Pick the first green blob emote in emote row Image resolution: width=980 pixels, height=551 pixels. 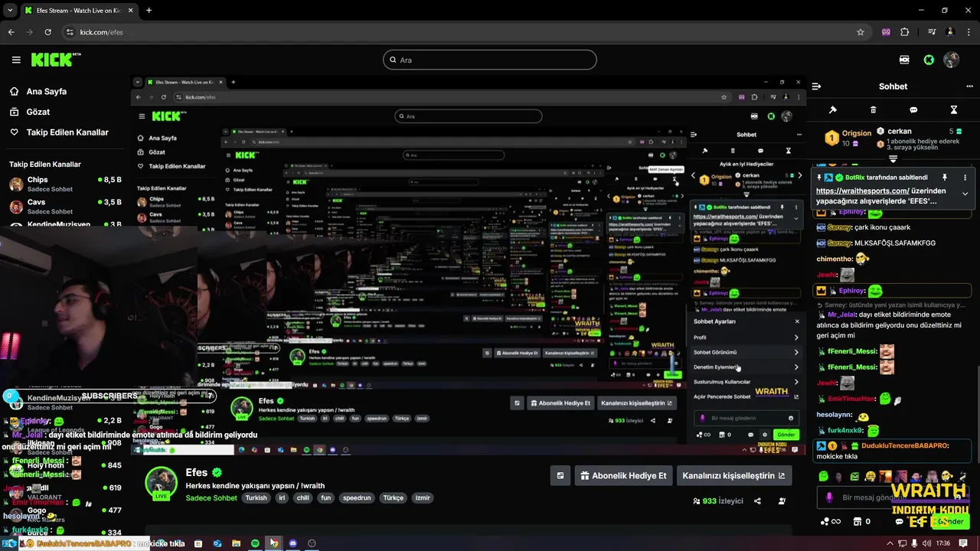coord(823,477)
